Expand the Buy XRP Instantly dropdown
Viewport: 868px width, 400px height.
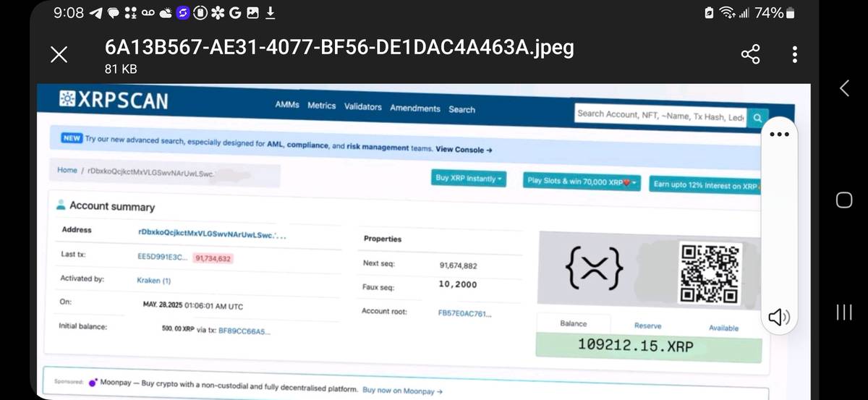click(469, 179)
